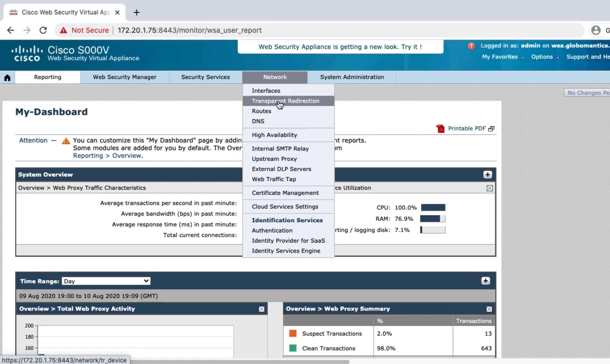Click the RAM utilization bar
The height and width of the screenshot is (364, 610).
coord(432,219)
